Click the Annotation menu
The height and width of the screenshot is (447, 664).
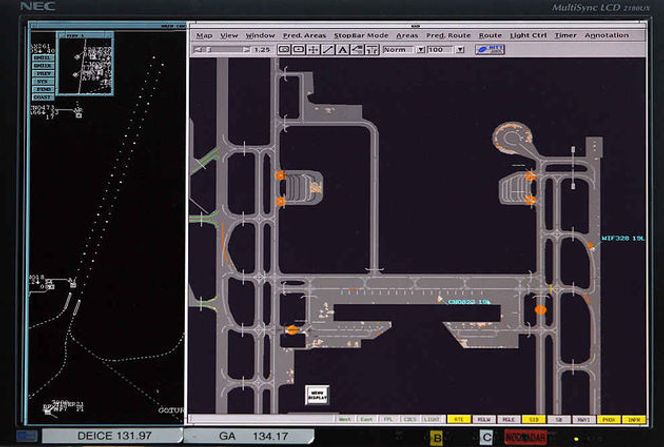pos(606,35)
